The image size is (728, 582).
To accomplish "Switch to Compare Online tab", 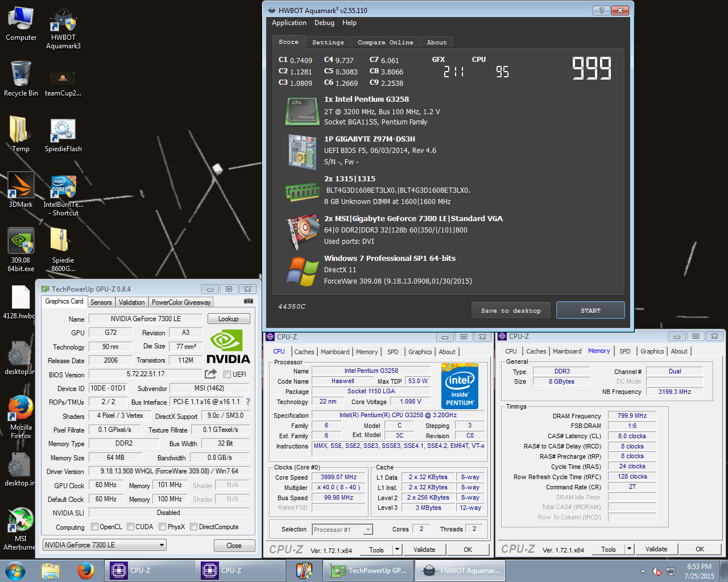I will click(386, 42).
